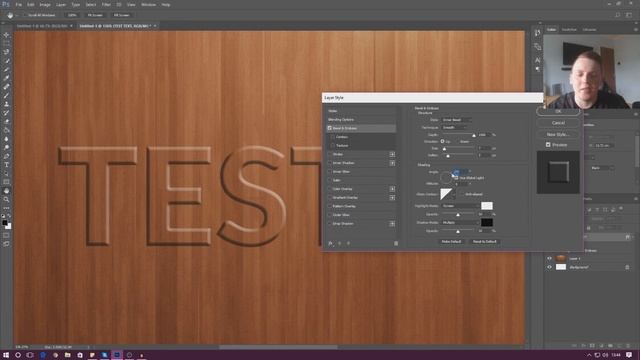This screenshot has height=360, width=640.
Task: Open File Explorer from taskbar
Action: [67, 355]
